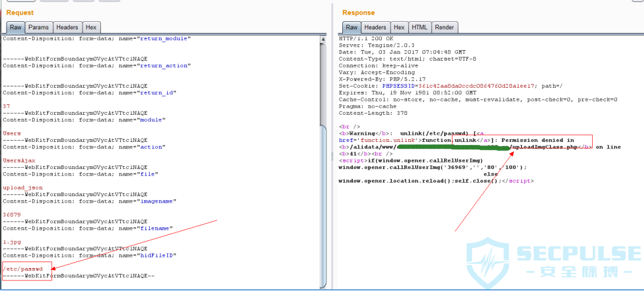644x291 pixels.
Task: Click the 36879 value in request
Action: click(12, 214)
